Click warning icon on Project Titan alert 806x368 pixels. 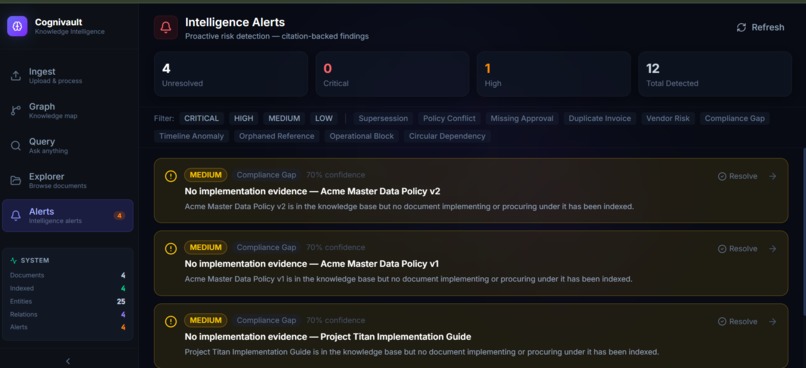[x=171, y=321]
